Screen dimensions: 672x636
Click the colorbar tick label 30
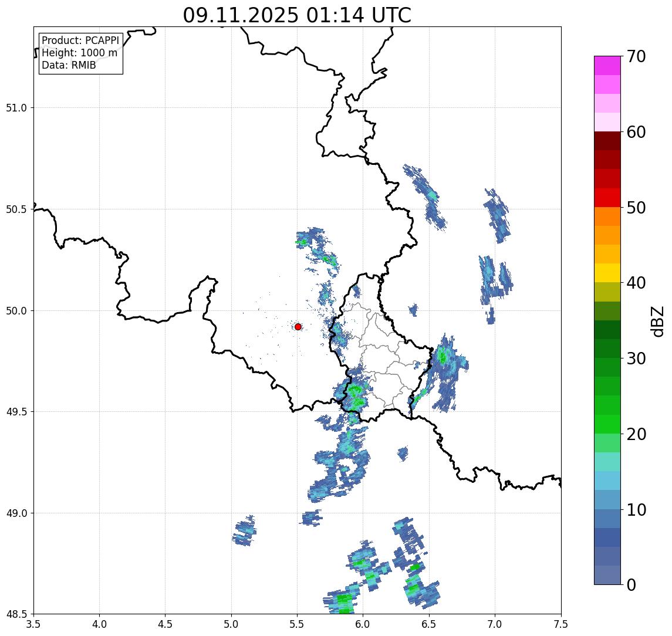tap(636, 358)
